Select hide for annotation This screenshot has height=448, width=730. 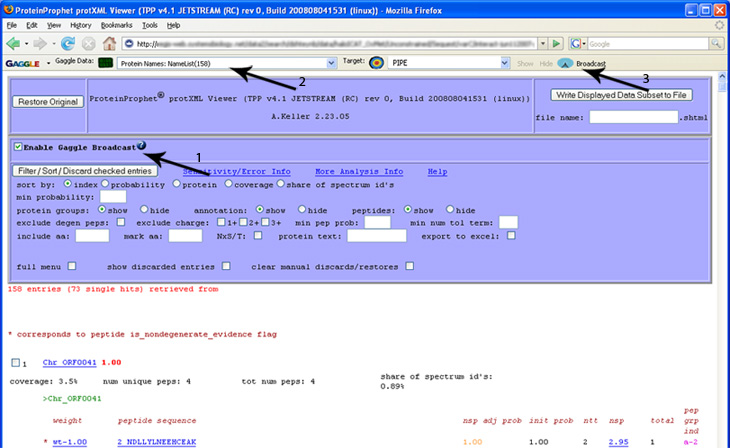(302, 210)
